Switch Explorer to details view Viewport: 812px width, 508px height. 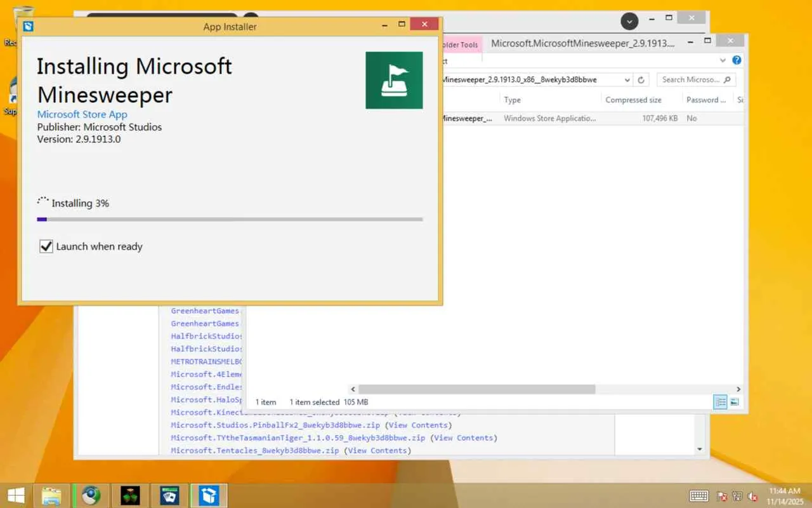721,402
